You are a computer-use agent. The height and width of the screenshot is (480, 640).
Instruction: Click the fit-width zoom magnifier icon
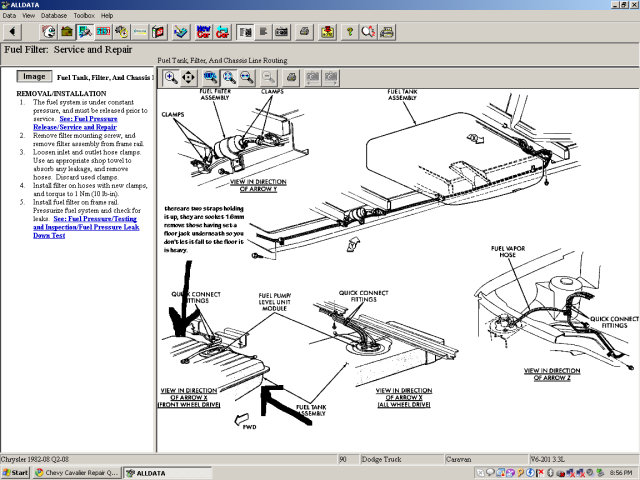247,77
